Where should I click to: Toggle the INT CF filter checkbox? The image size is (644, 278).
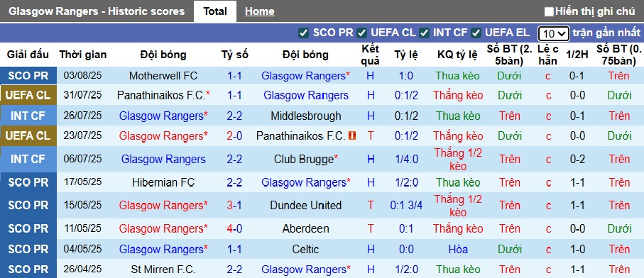tap(425, 33)
